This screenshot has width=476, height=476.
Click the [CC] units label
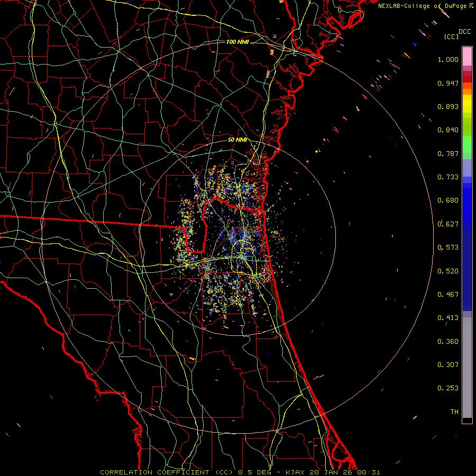[x=452, y=36]
